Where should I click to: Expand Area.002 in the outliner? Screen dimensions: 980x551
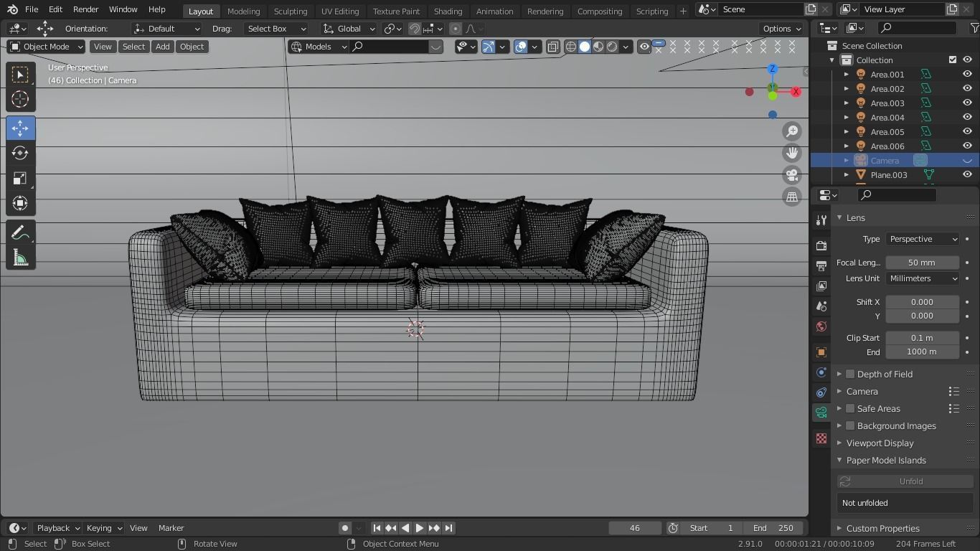tap(847, 88)
